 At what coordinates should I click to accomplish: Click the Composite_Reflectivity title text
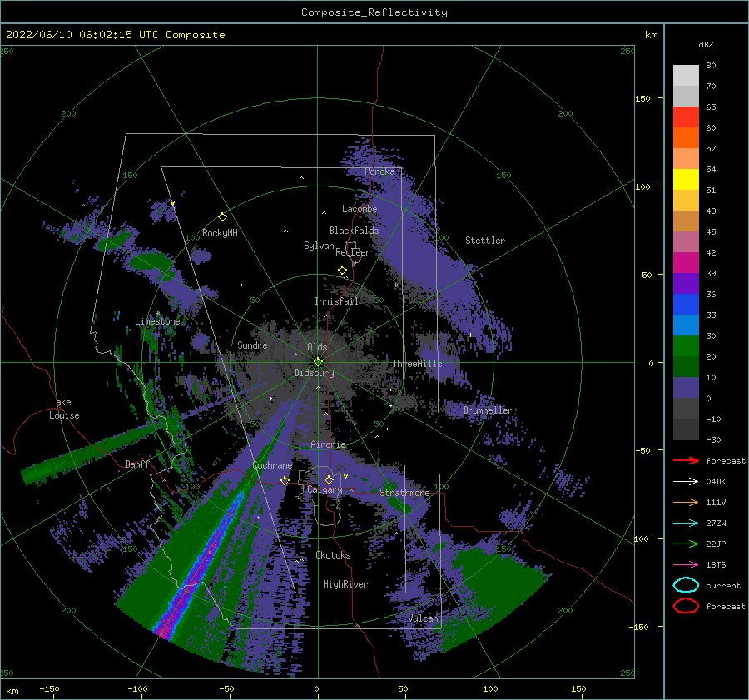pyautogui.click(x=374, y=12)
